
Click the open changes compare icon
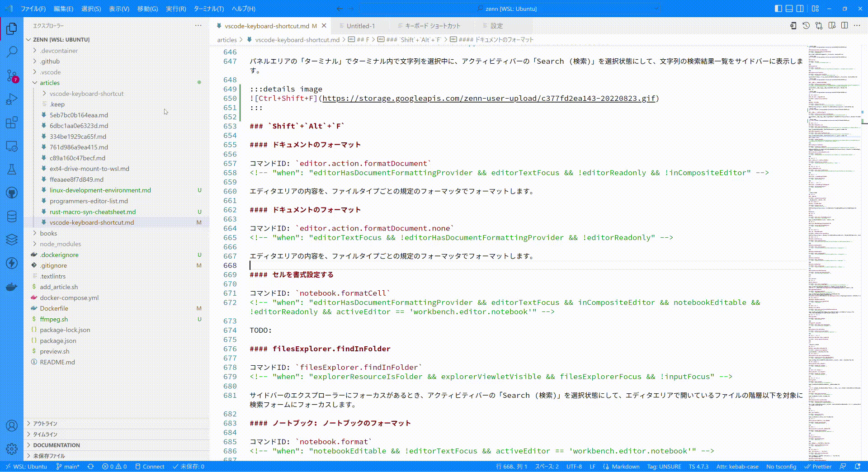point(819,26)
